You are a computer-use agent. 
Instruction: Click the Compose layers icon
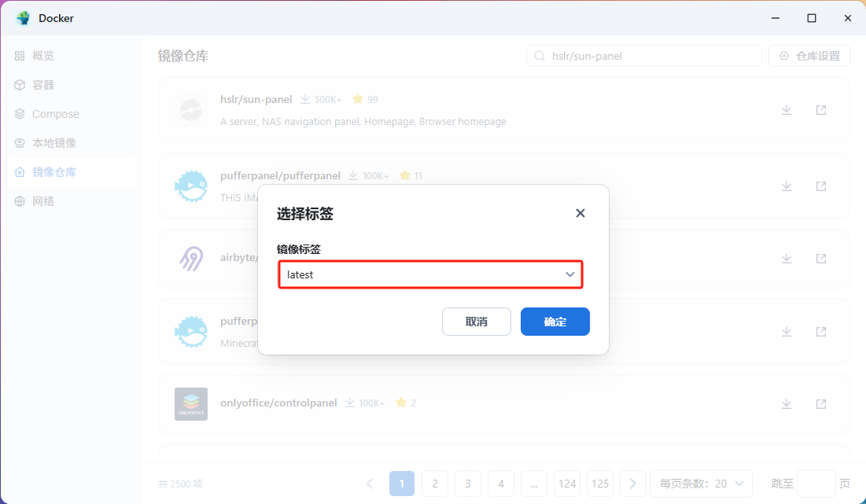[20, 114]
